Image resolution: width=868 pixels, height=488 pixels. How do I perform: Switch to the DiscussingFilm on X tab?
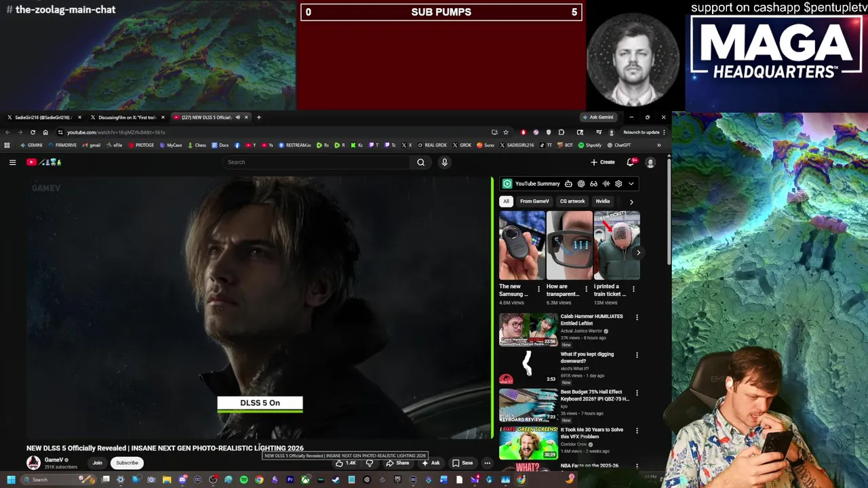(125, 117)
